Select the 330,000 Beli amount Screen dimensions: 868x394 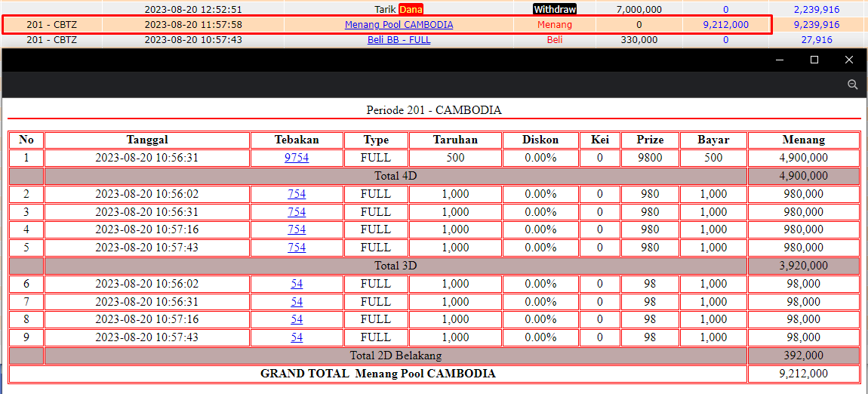pyautogui.click(x=639, y=40)
